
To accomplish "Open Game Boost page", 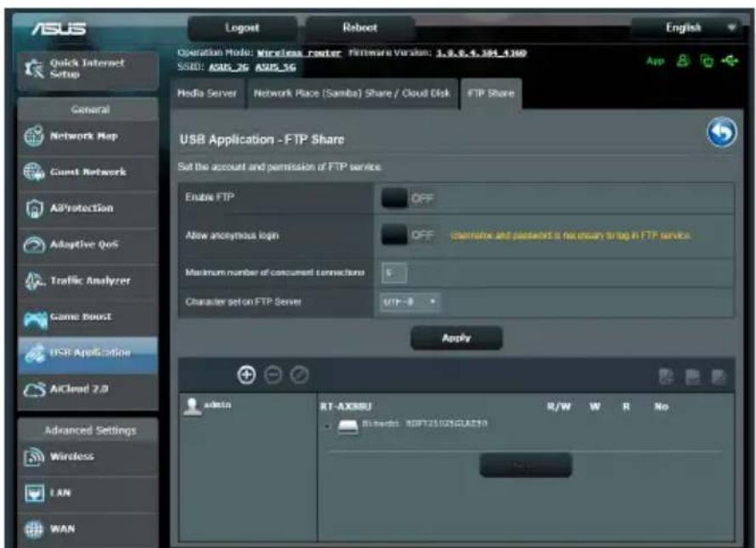I will 87,317.
